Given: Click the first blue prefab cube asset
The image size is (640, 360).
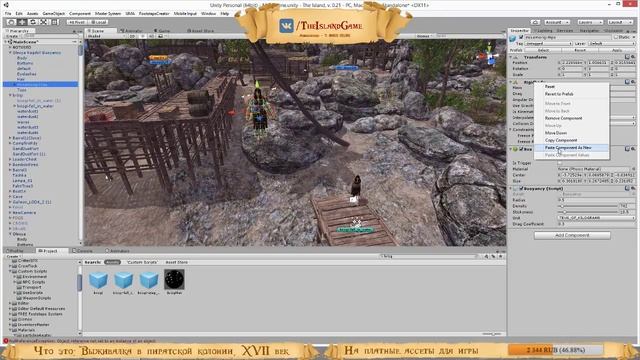Looking at the screenshot, I should 98,280.
